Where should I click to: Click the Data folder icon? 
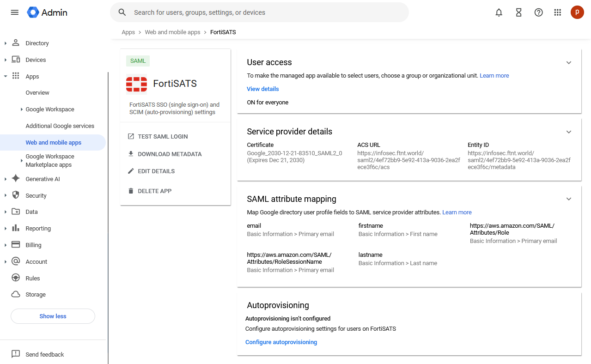[16, 212]
